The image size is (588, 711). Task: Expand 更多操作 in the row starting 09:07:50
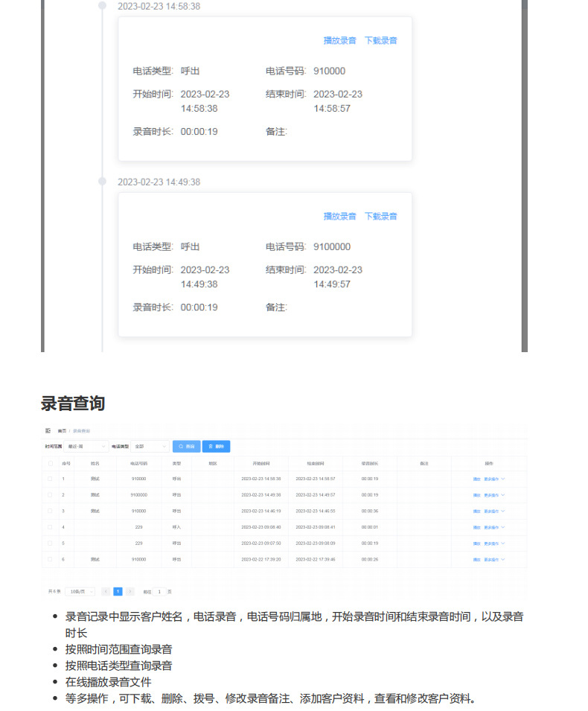point(494,543)
